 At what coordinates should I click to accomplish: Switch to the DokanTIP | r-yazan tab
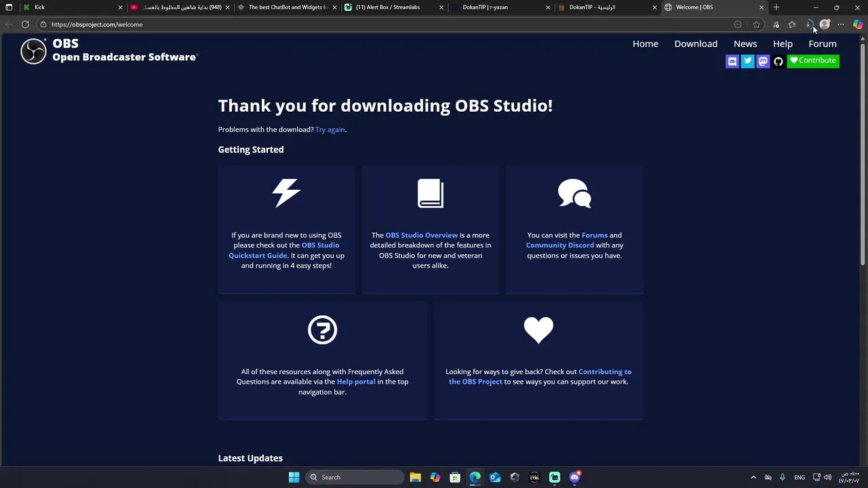[x=501, y=7]
